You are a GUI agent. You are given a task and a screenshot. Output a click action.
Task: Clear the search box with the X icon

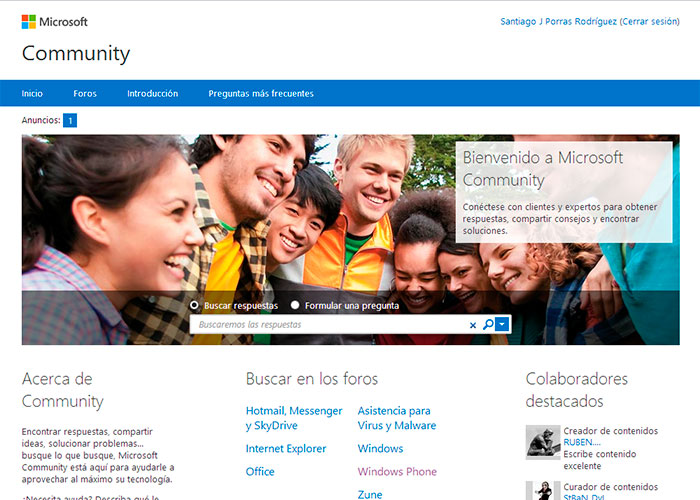[473, 325]
